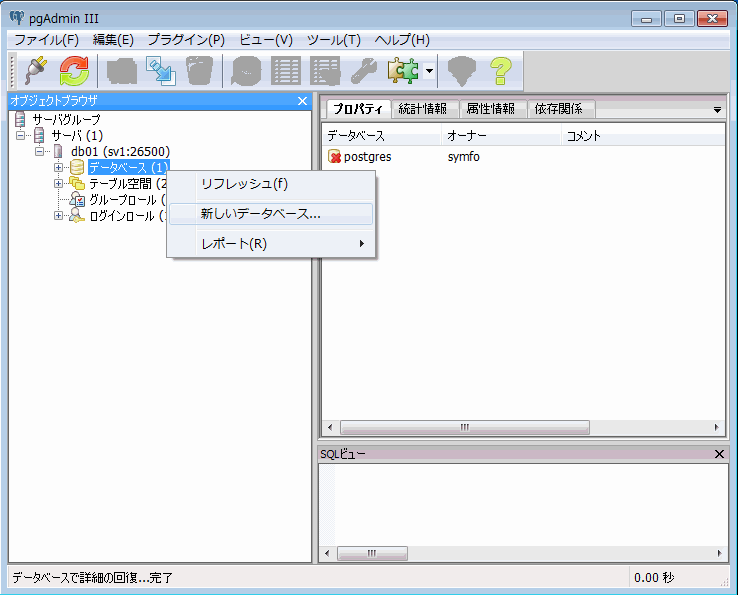Image resolution: width=738 pixels, height=595 pixels.
Task: Click the SQL view horizontal scrollbar thumb
Action: click(372, 553)
